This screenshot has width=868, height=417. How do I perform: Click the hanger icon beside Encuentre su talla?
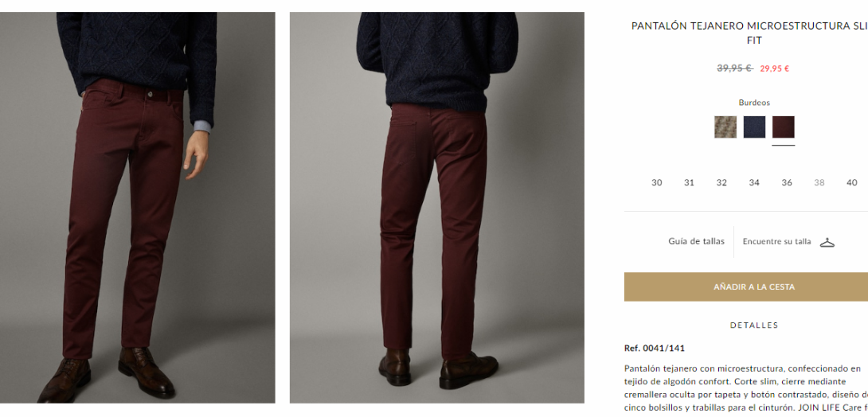(x=827, y=242)
